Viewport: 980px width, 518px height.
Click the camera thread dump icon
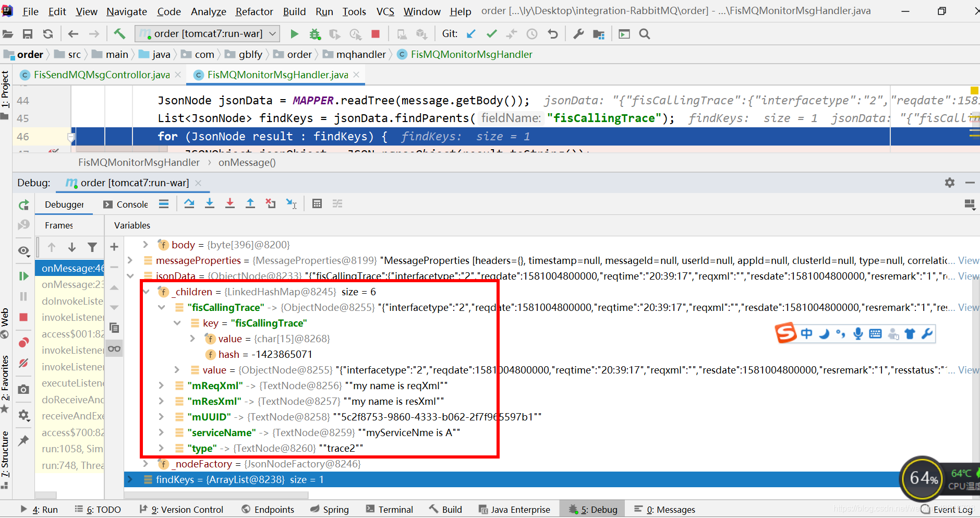click(x=23, y=389)
